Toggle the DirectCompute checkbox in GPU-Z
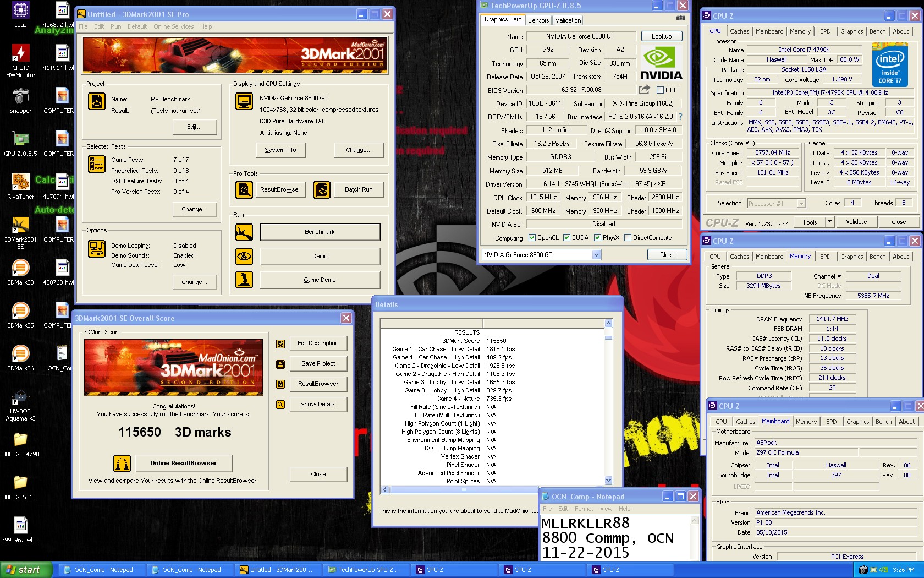The image size is (924, 578). [628, 238]
